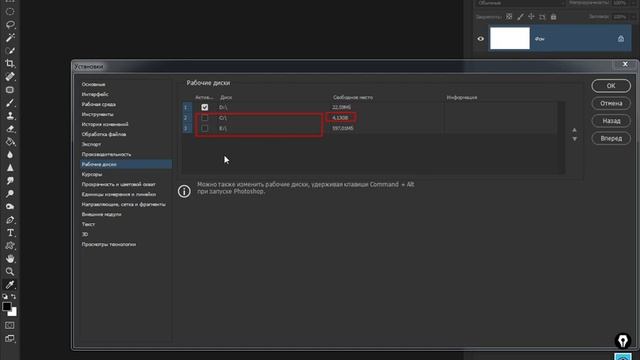Open Направляющие, сетка и фрагменты section

click(124, 204)
